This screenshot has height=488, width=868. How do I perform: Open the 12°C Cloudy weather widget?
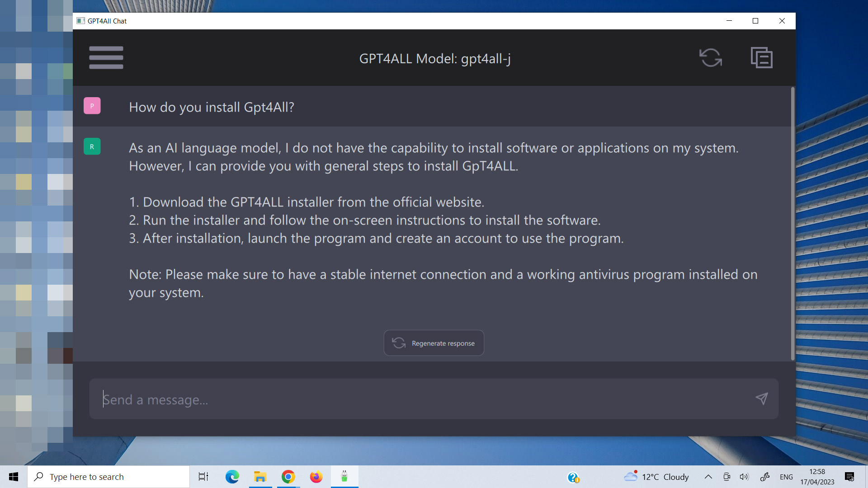click(656, 477)
